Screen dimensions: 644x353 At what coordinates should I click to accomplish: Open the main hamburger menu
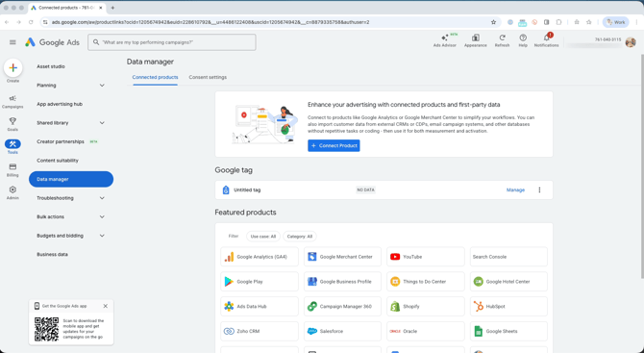click(x=12, y=42)
